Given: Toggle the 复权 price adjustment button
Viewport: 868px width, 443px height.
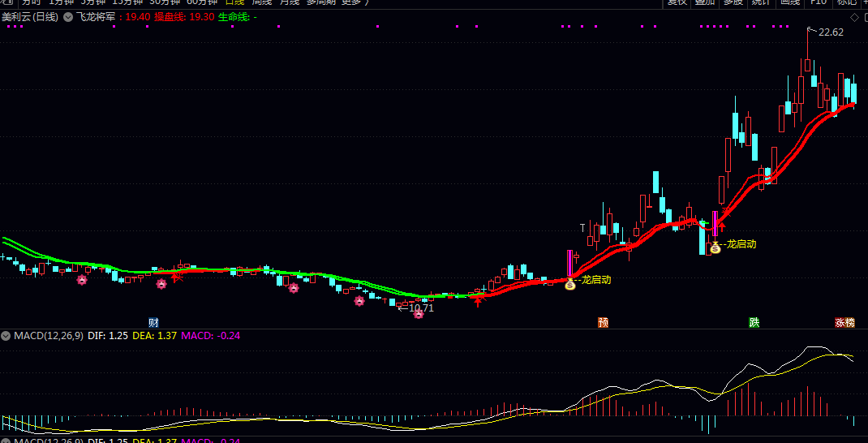Looking at the screenshot, I should (677, 2).
